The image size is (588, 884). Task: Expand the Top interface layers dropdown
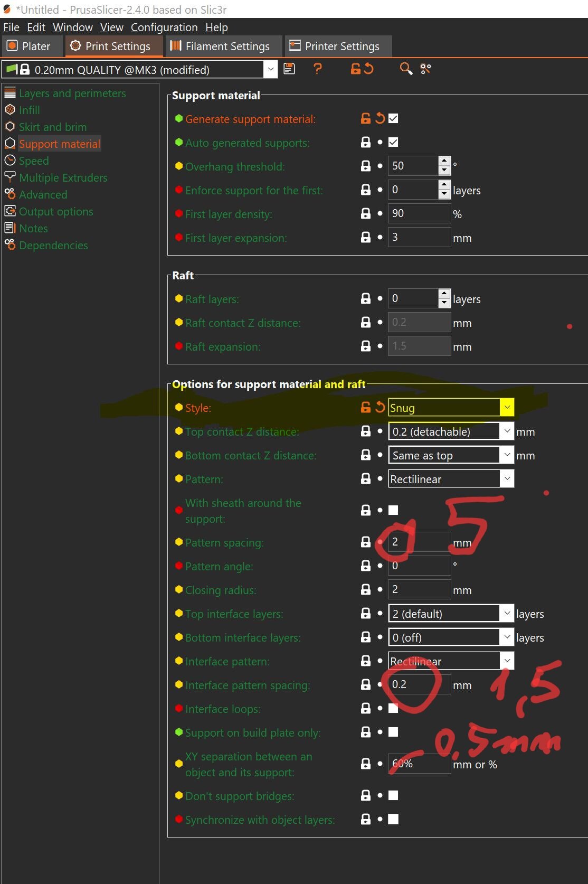(507, 614)
